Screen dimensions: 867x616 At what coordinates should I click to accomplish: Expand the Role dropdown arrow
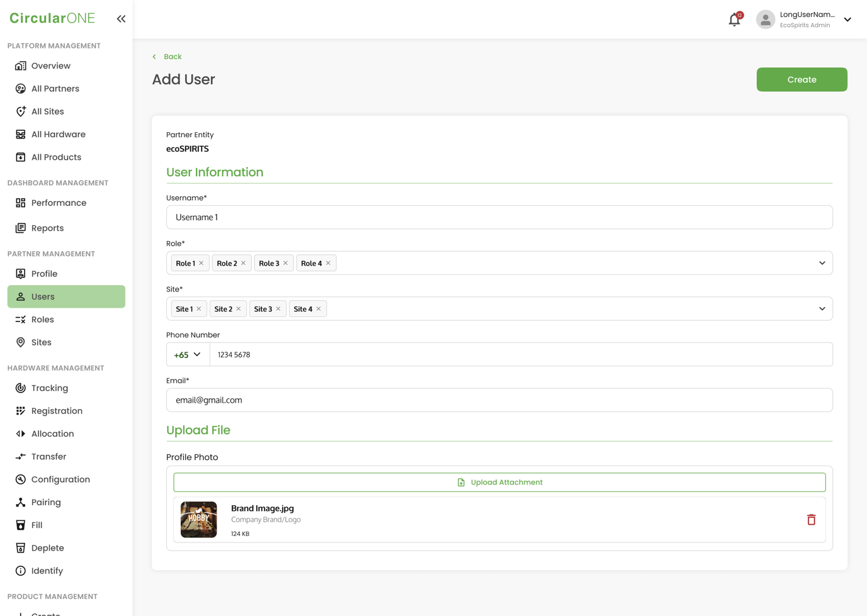tap(822, 263)
